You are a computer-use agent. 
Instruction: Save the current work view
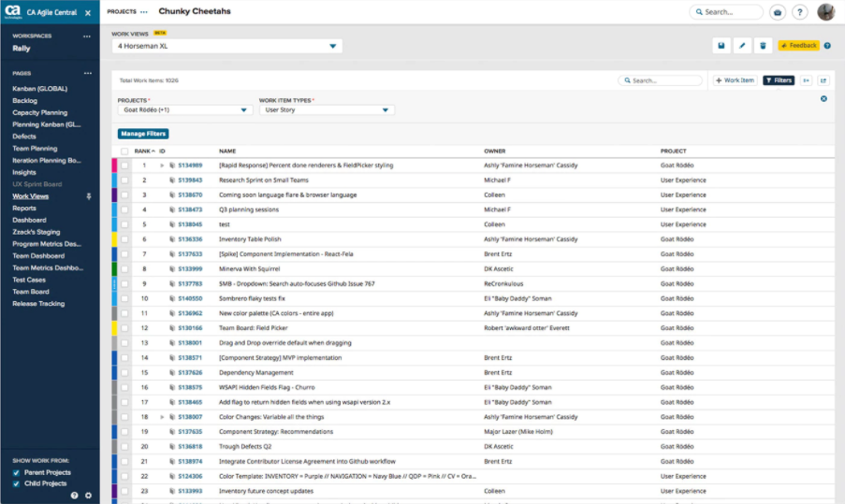721,45
